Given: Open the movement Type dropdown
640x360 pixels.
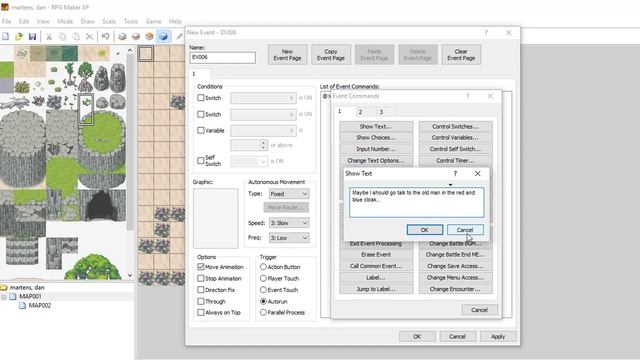Looking at the screenshot, I should [289, 194].
